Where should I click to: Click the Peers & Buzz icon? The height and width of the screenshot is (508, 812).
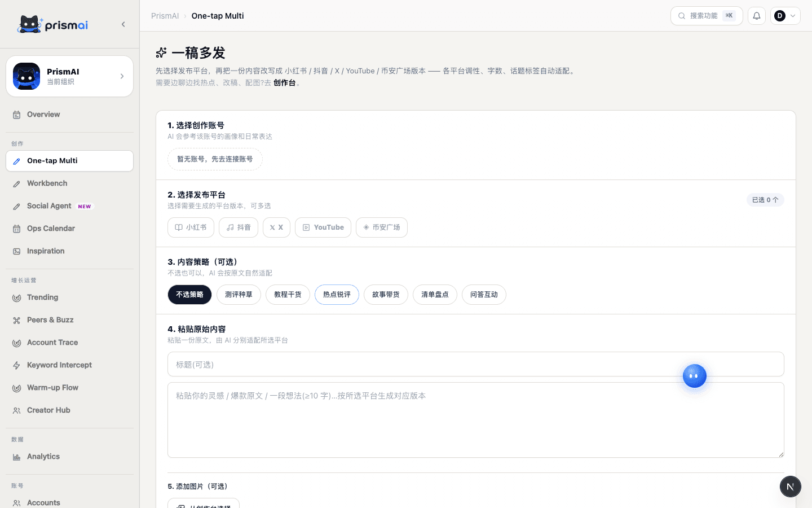click(17, 320)
